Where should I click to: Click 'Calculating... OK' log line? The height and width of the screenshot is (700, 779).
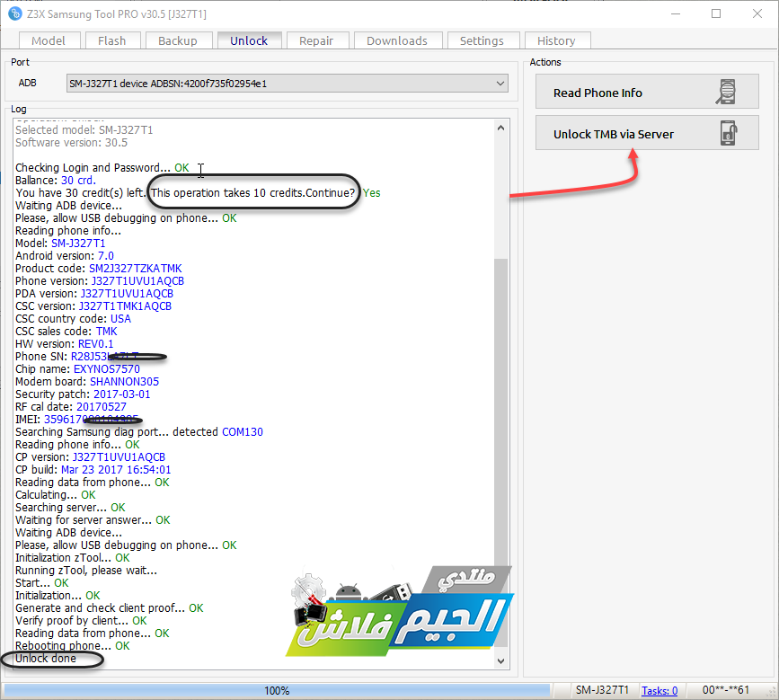point(56,495)
